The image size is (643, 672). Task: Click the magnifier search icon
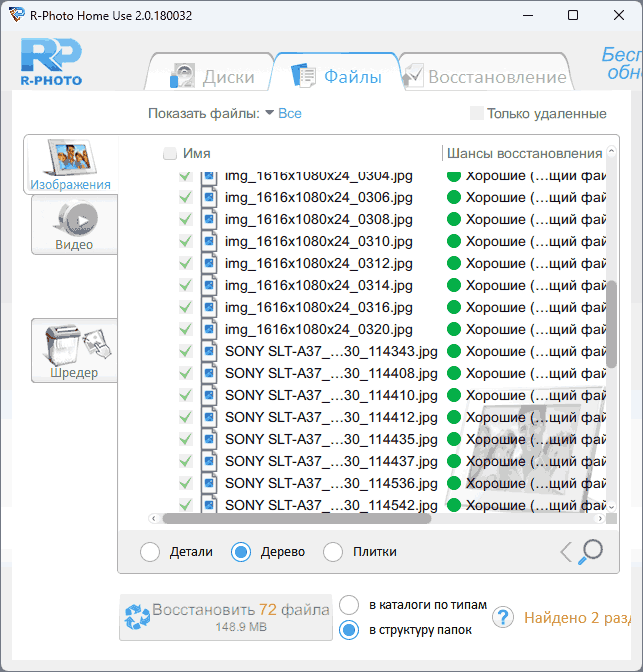[591, 551]
